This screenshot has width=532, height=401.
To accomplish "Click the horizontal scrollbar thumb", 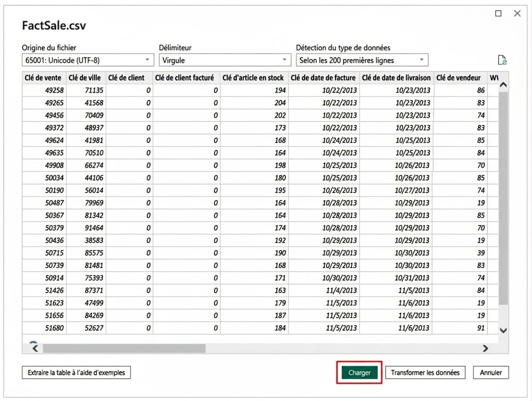I will [x=124, y=348].
